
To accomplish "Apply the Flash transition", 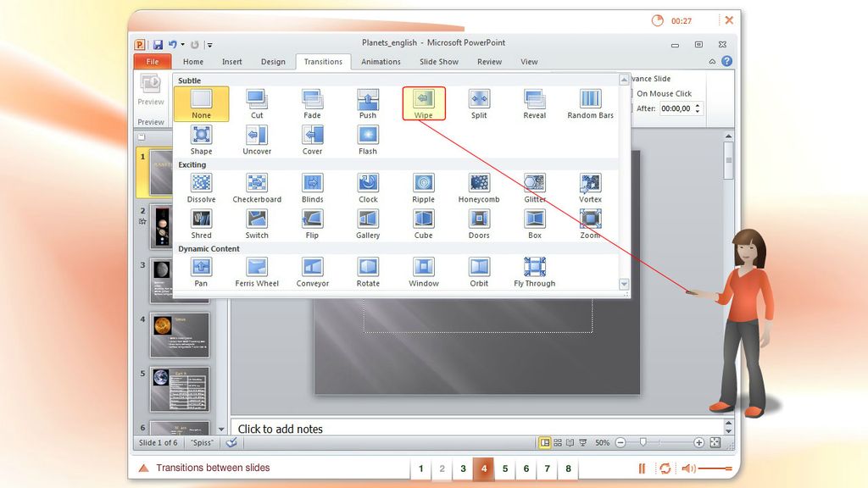I will pyautogui.click(x=368, y=140).
